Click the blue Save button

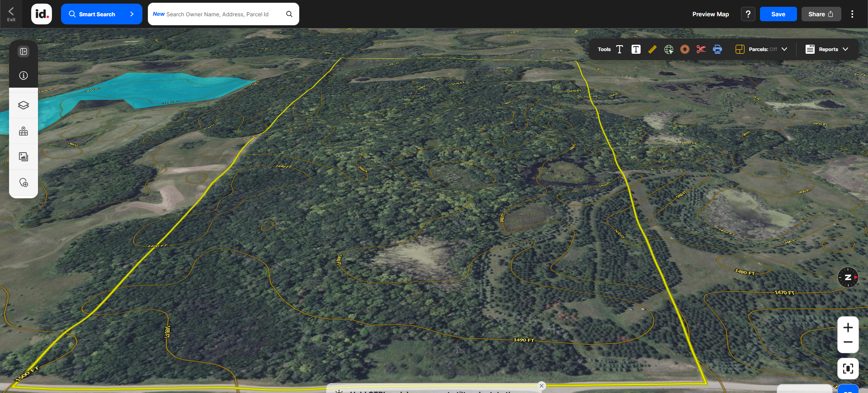[x=778, y=14]
